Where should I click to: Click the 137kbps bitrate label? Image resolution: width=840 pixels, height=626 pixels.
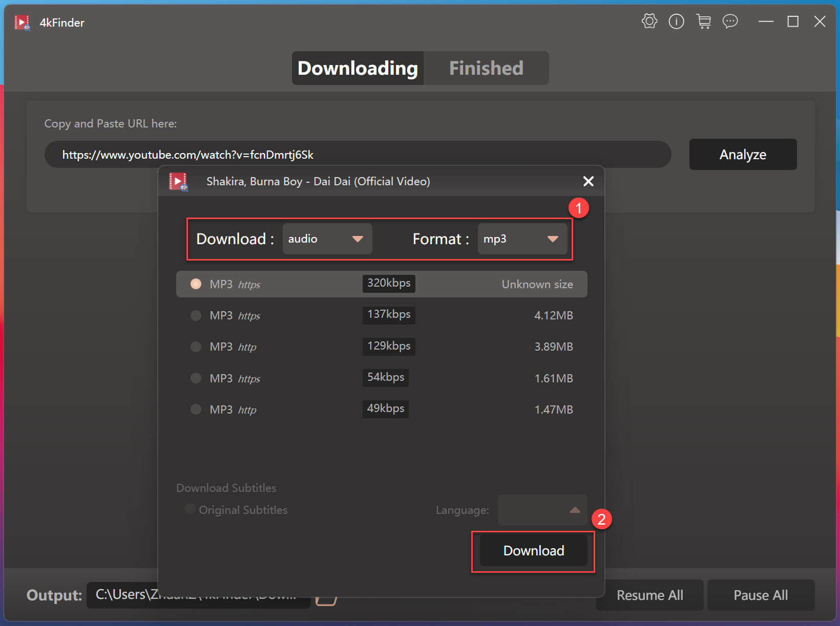(389, 314)
